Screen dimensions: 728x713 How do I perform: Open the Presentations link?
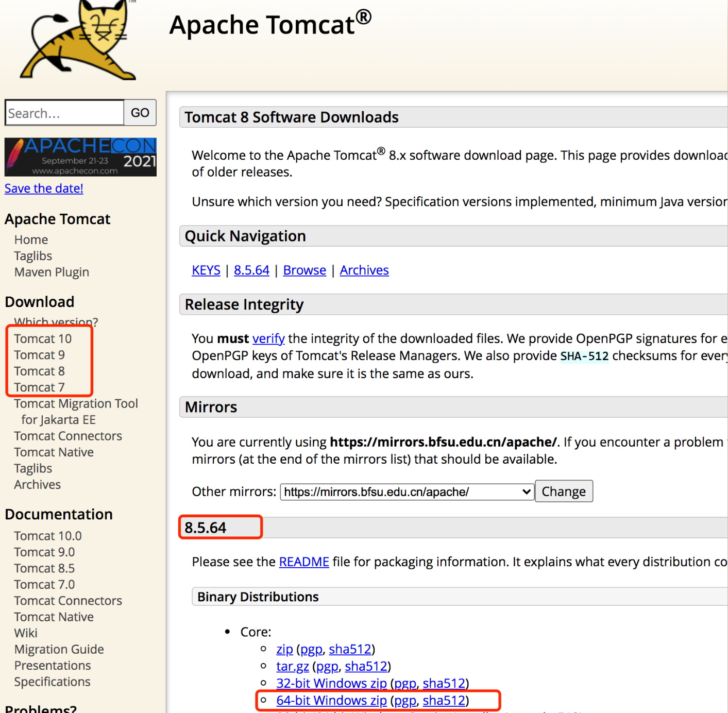point(53,666)
